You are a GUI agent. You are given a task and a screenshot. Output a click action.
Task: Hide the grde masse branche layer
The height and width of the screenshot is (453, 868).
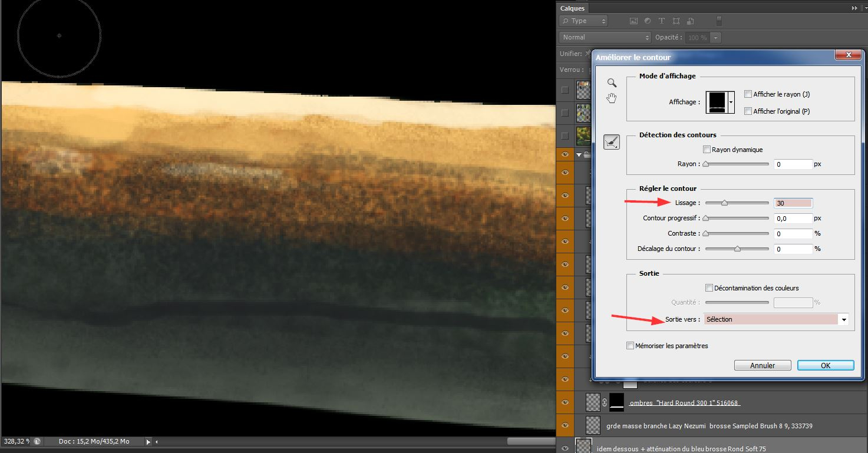(565, 425)
